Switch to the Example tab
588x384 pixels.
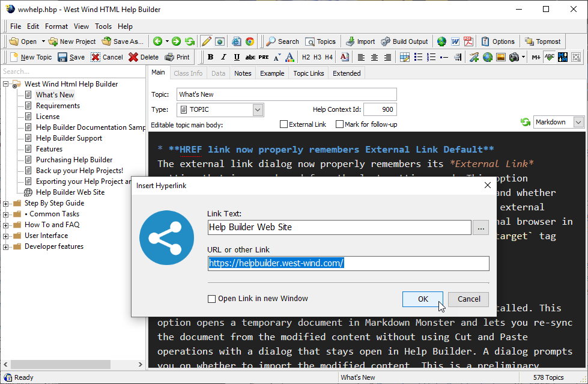[272, 73]
